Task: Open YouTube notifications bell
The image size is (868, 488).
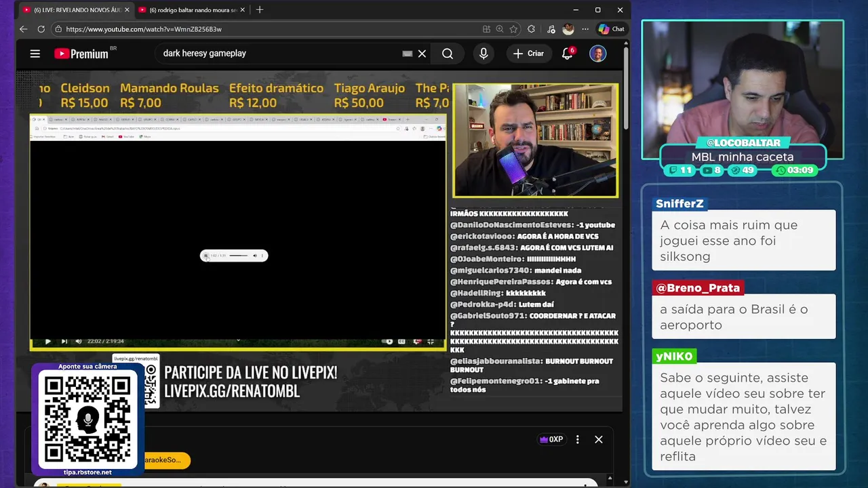Action: 568,54
